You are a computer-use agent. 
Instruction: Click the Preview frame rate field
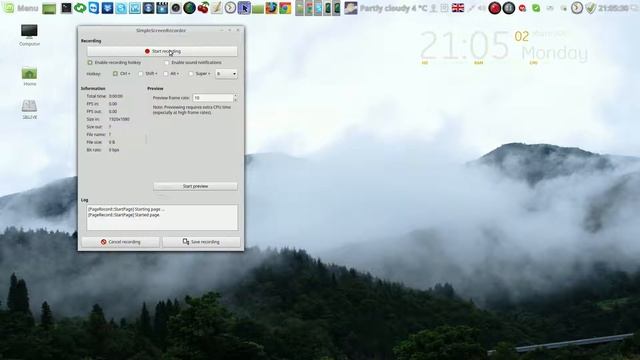click(213, 98)
